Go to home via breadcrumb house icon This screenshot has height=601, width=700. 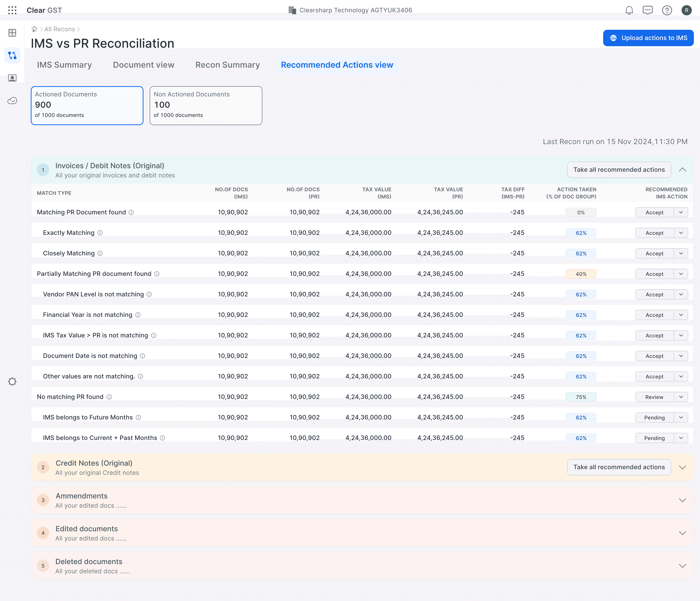(34, 29)
